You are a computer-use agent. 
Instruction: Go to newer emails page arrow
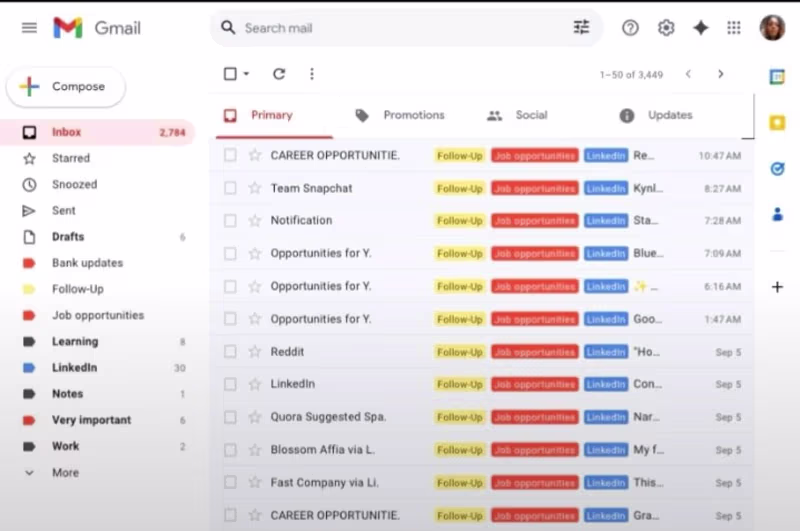click(x=688, y=74)
